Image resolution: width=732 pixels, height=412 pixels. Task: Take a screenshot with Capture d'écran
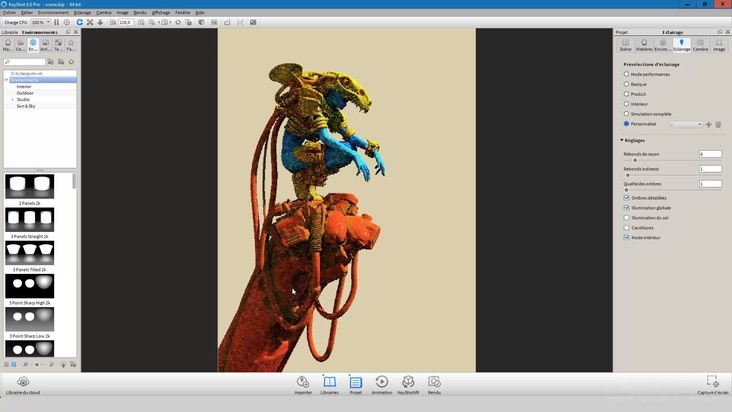point(712,385)
